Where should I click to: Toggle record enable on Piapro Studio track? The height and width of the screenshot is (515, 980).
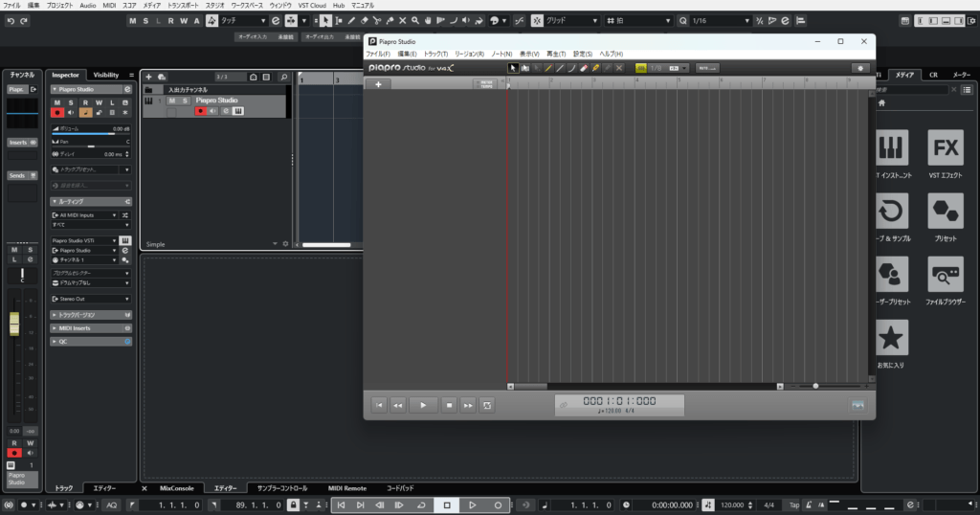200,111
